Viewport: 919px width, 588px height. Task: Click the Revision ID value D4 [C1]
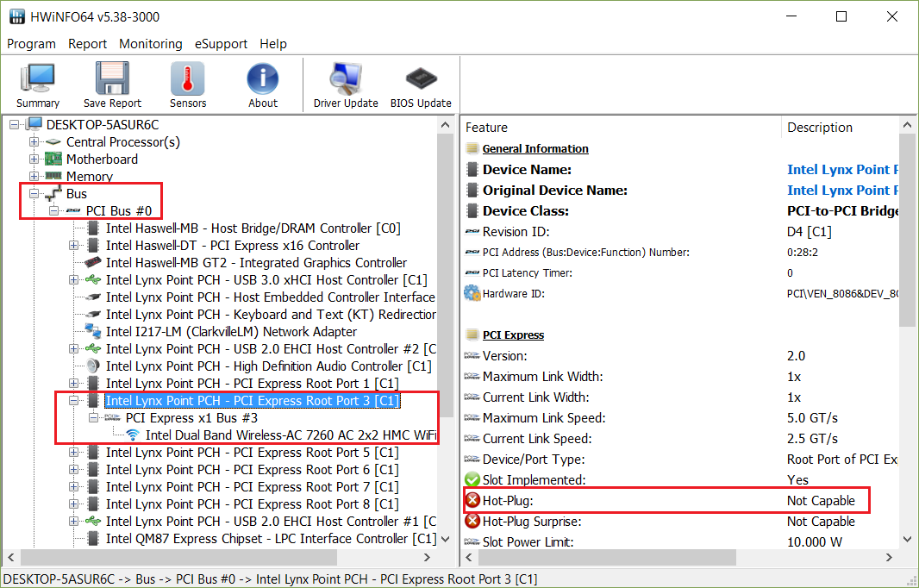coord(810,232)
